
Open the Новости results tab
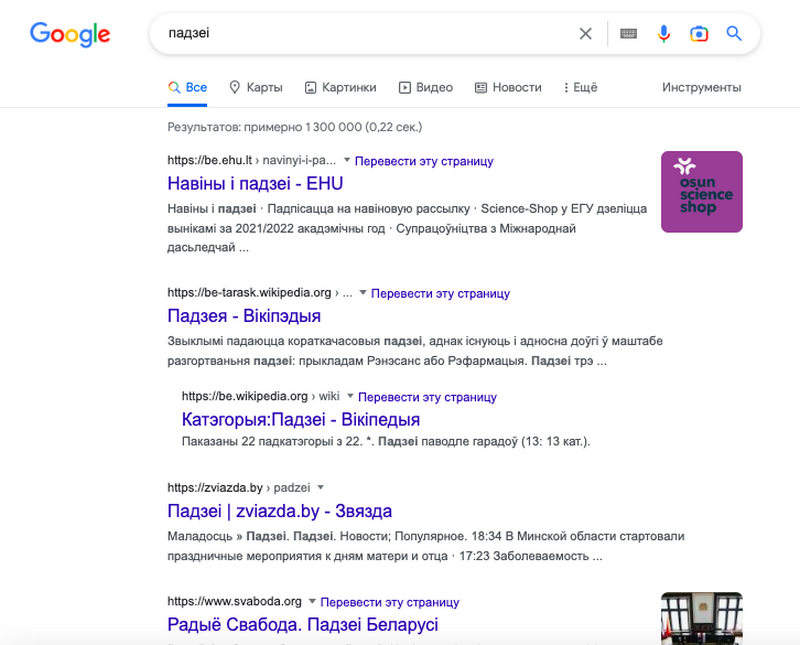508,88
